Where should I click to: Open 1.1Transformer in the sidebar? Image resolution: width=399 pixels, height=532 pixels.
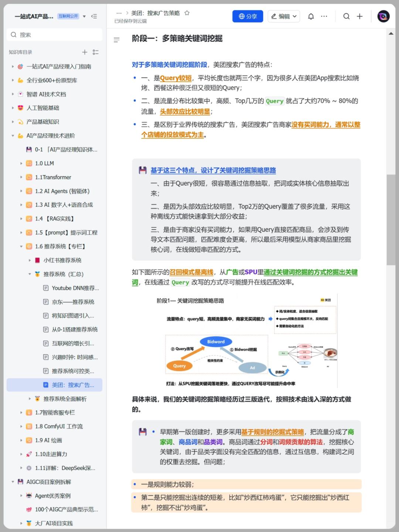tap(53, 177)
